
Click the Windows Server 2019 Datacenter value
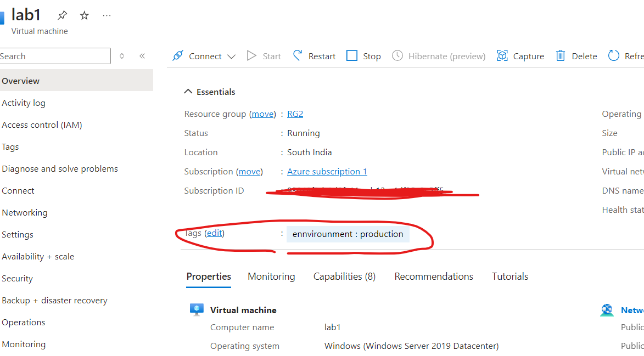tap(412, 346)
